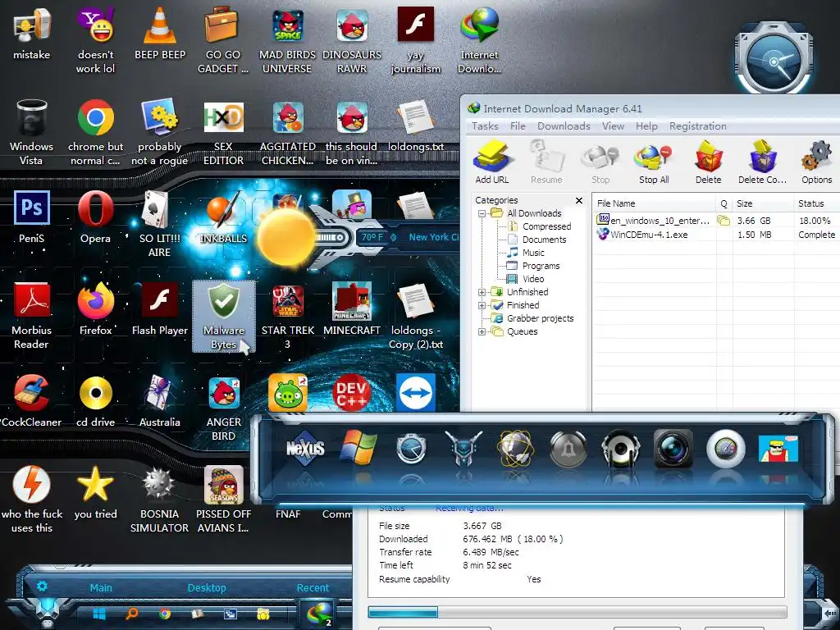Click the grayed Resume toolbar icon
The width and height of the screenshot is (840, 630).
click(546, 162)
